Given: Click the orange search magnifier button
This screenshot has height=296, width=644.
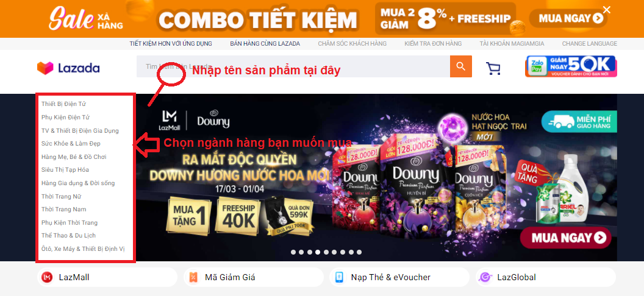Looking at the screenshot, I should point(461,66).
